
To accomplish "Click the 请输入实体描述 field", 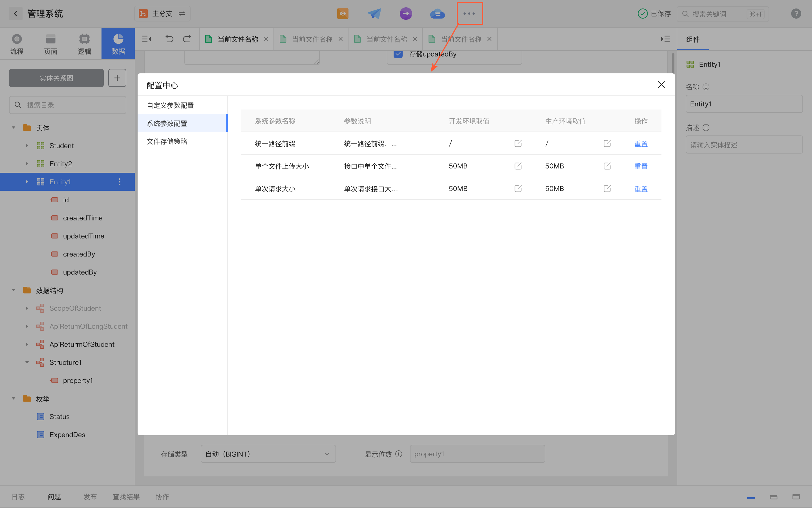I will (x=744, y=144).
